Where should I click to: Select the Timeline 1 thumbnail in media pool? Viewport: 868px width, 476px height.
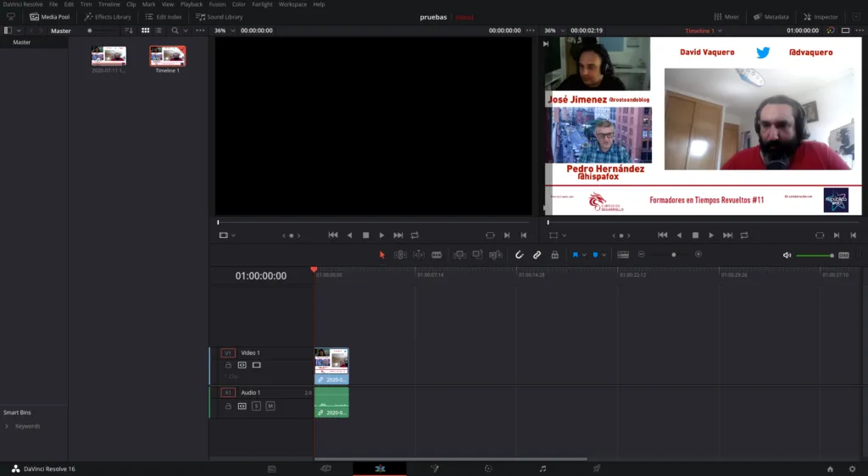point(167,57)
